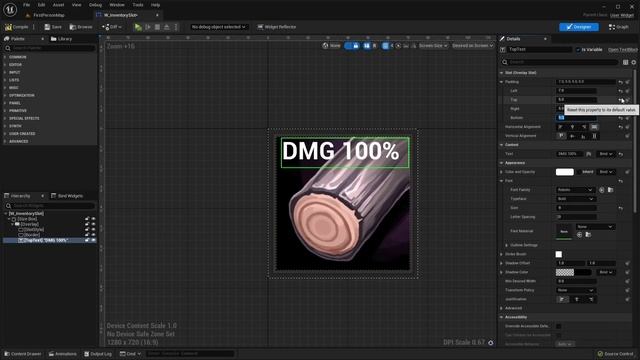The height and width of the screenshot is (360, 640).
Task: Toggle lock on Border widget in hierarchy
Action: (87, 235)
